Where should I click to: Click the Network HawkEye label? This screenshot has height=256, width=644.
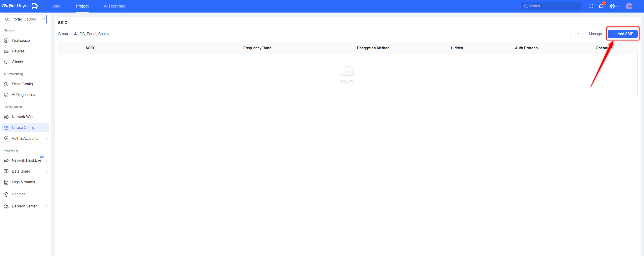point(26,160)
